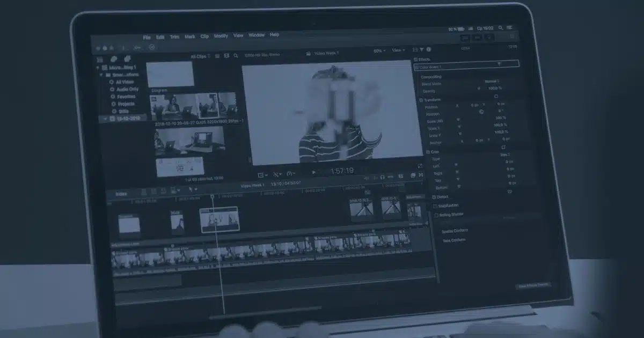Open the Help menu
The width and height of the screenshot is (644, 338).
(x=274, y=35)
